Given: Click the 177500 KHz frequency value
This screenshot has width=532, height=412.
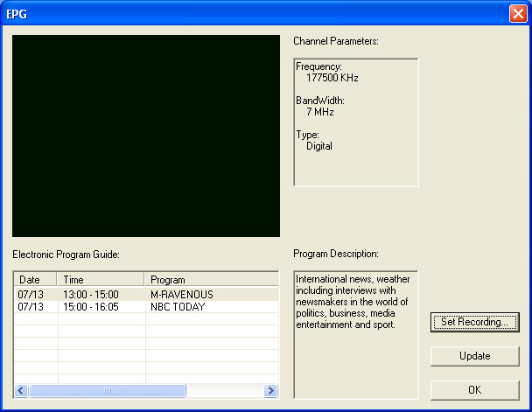Looking at the screenshot, I should click(332, 78).
